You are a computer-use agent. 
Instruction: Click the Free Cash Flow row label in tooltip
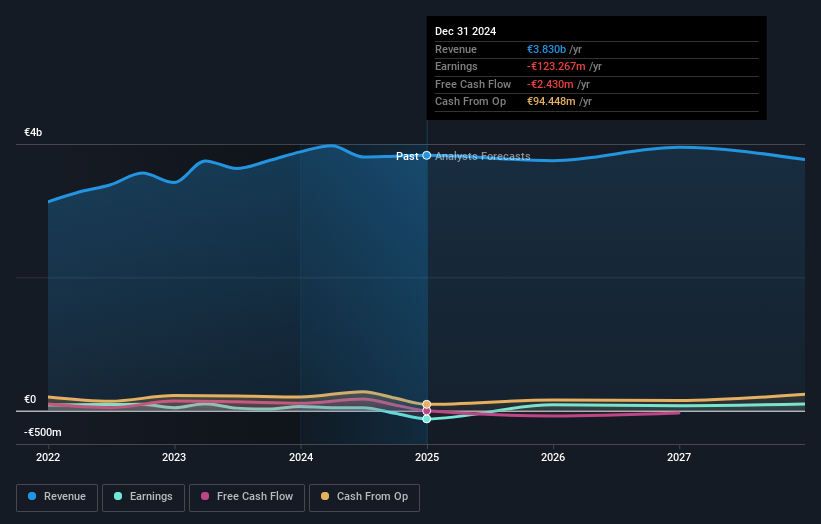473,84
